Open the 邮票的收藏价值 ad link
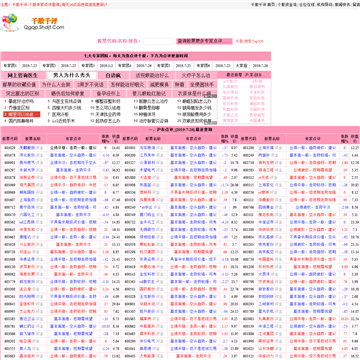This screenshot has width=360, height=360. pyautogui.click(x=19, y=85)
